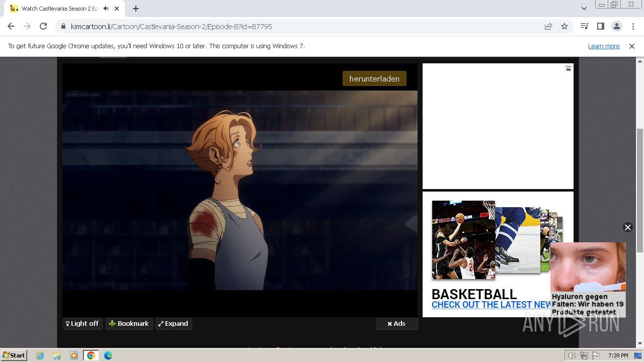The image size is (644, 362).
Task: Click the video player frame
Action: pyautogui.click(x=240, y=190)
